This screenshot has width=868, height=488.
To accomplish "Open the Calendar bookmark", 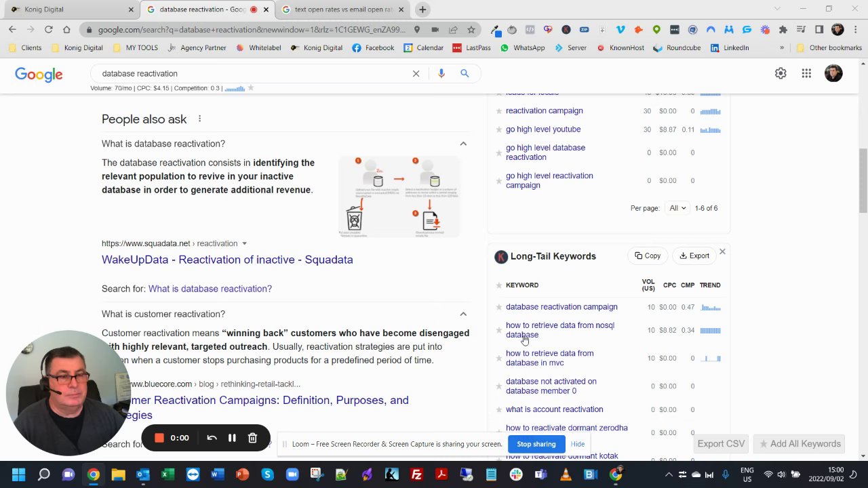I will [x=424, y=48].
